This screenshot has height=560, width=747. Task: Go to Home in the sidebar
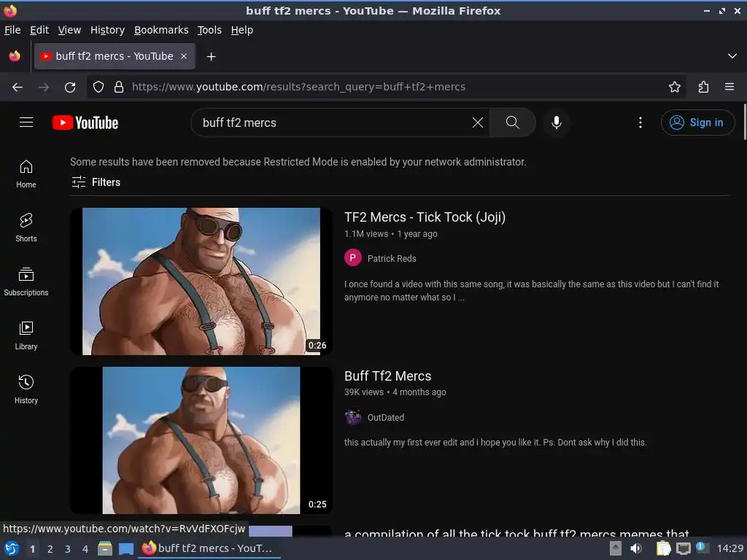pos(26,174)
